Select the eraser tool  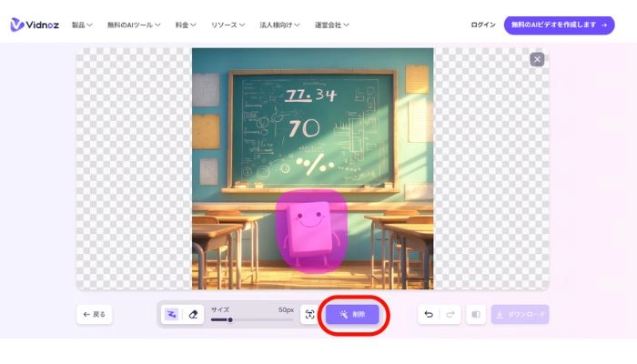(193, 314)
